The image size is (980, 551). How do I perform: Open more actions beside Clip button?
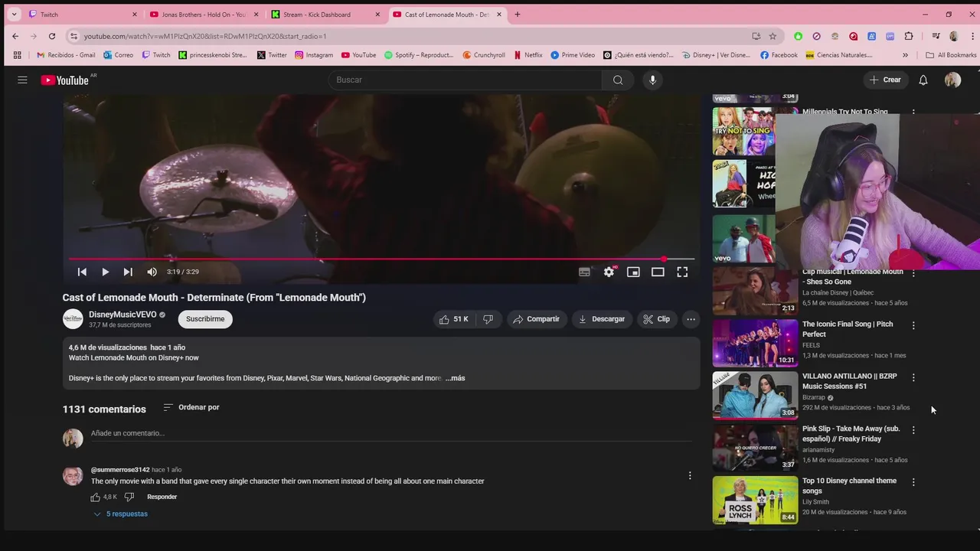[x=691, y=319]
